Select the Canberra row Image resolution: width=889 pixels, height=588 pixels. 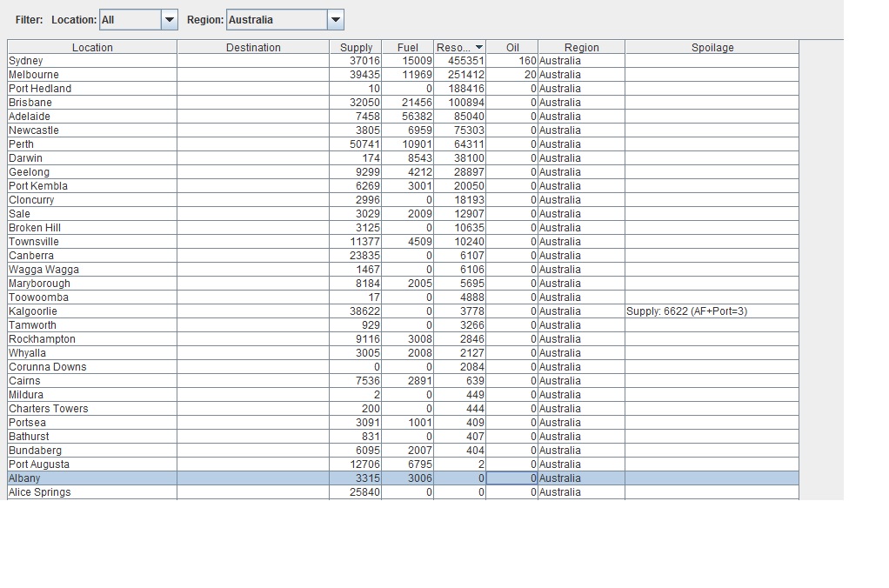[403, 255]
